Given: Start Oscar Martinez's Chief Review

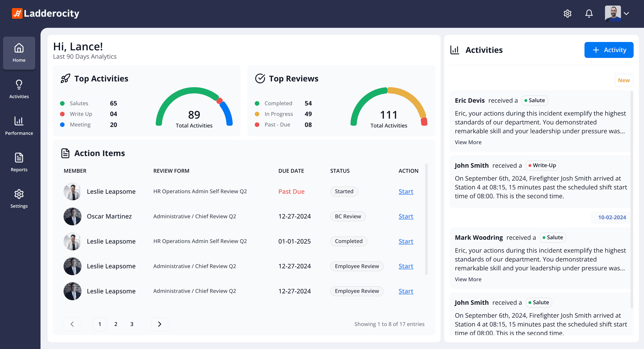Looking at the screenshot, I should [406, 216].
